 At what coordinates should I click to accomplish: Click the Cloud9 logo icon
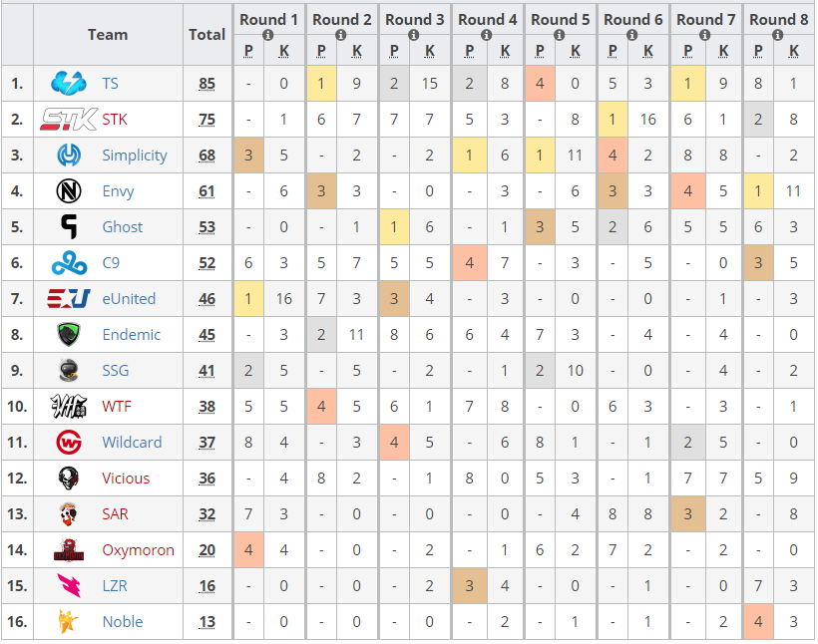pyautogui.click(x=70, y=263)
